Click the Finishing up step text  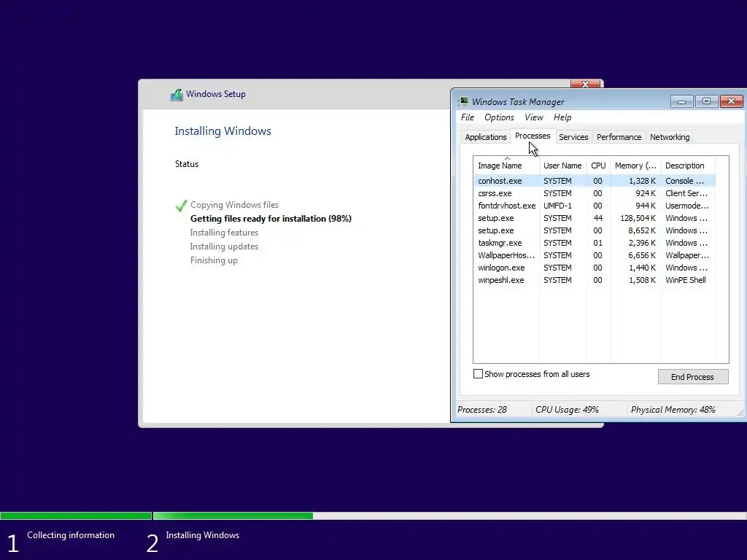click(x=214, y=260)
